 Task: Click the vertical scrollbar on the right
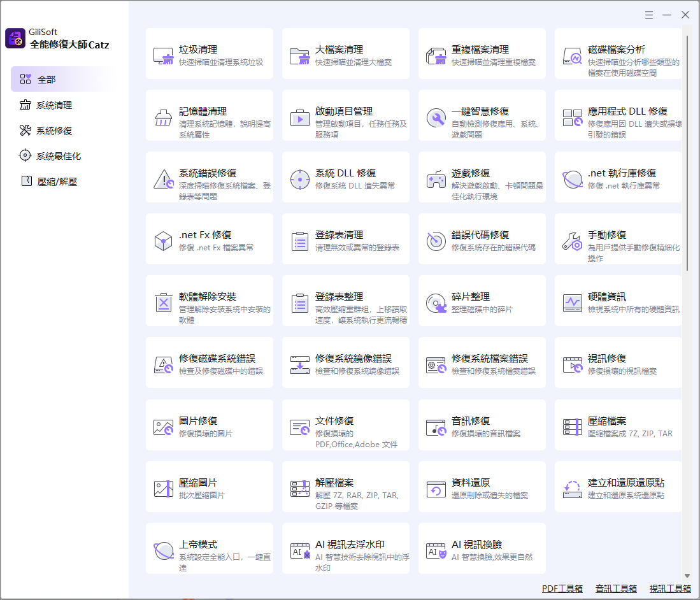click(x=687, y=153)
